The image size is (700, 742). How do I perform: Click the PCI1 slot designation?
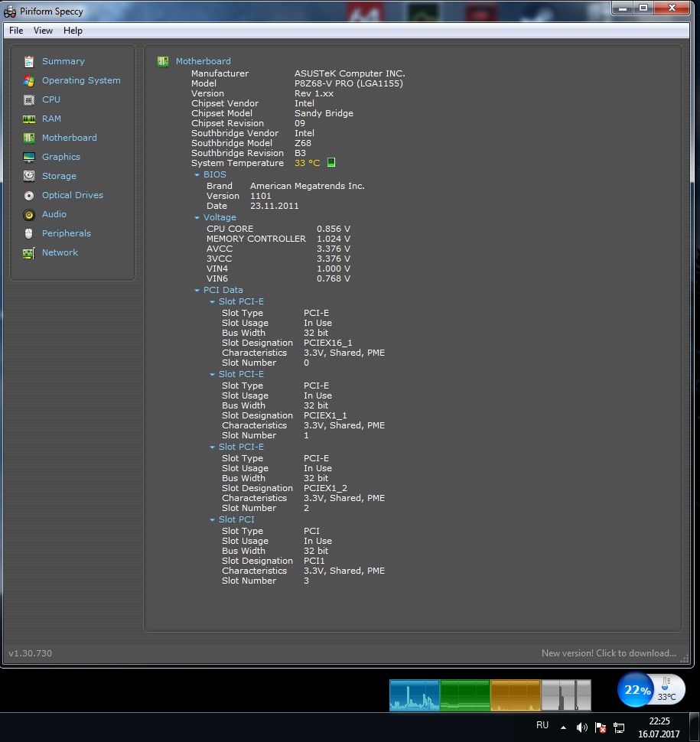[x=314, y=561]
